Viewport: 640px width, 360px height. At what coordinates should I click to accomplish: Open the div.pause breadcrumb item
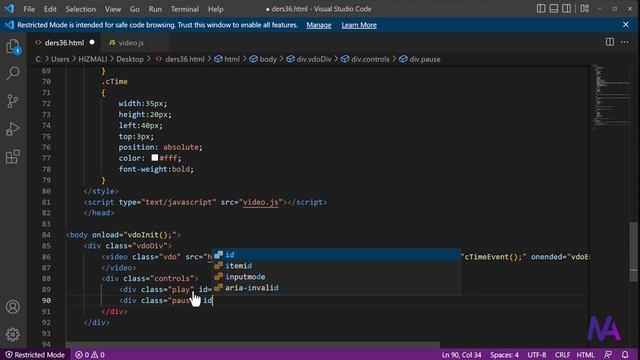420,59
